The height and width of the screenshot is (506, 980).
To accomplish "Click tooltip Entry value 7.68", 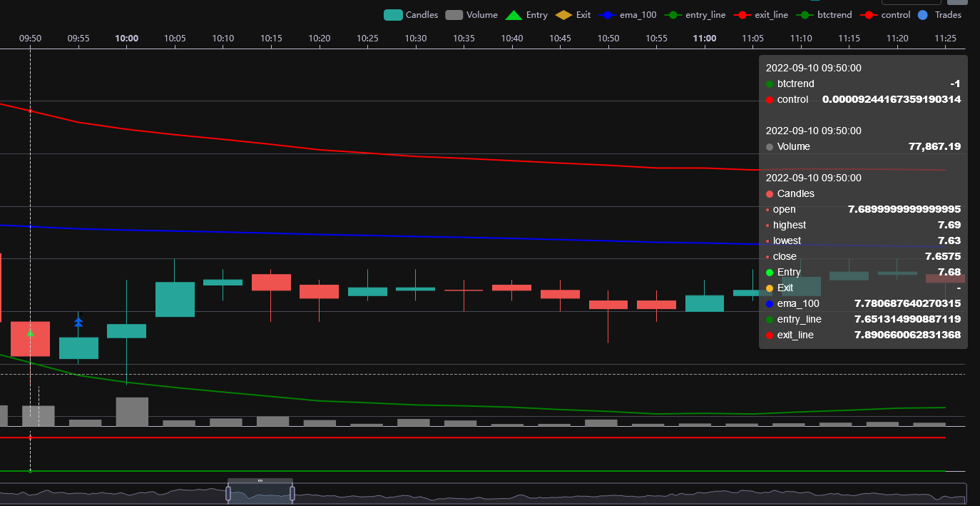I will (x=949, y=272).
